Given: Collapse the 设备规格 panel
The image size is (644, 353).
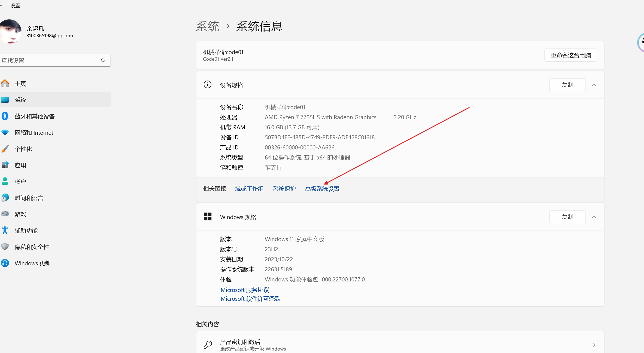Looking at the screenshot, I should tap(594, 85).
